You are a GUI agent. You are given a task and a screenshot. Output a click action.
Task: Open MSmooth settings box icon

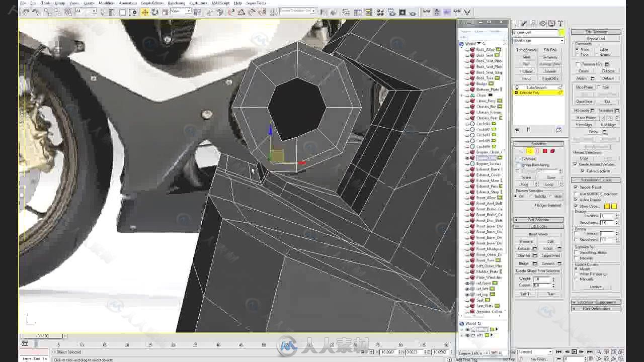(593, 111)
